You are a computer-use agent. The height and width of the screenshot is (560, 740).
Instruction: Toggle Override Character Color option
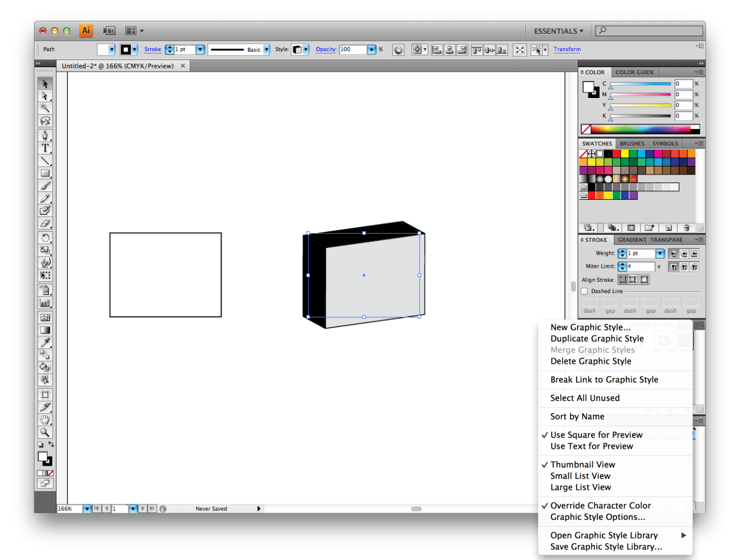(601, 506)
